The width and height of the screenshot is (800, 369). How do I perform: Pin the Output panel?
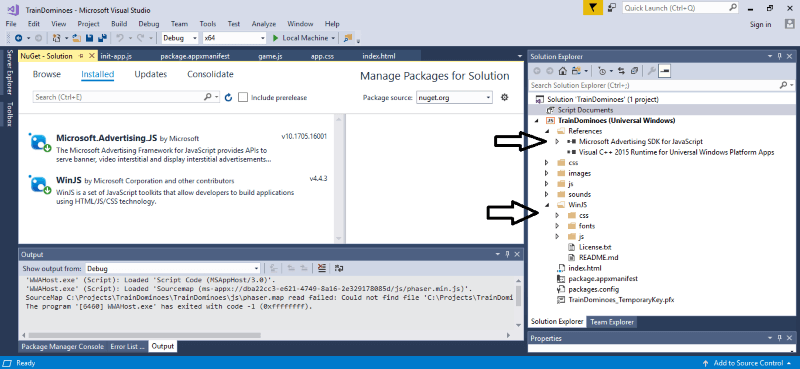[507, 255]
